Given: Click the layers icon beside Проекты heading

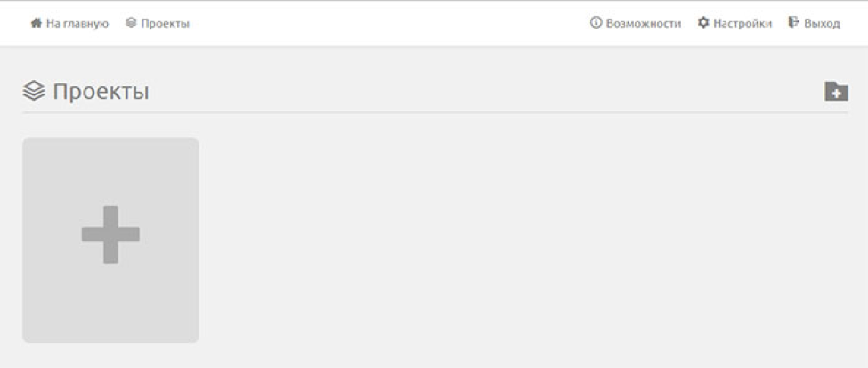Looking at the screenshot, I should [34, 91].
